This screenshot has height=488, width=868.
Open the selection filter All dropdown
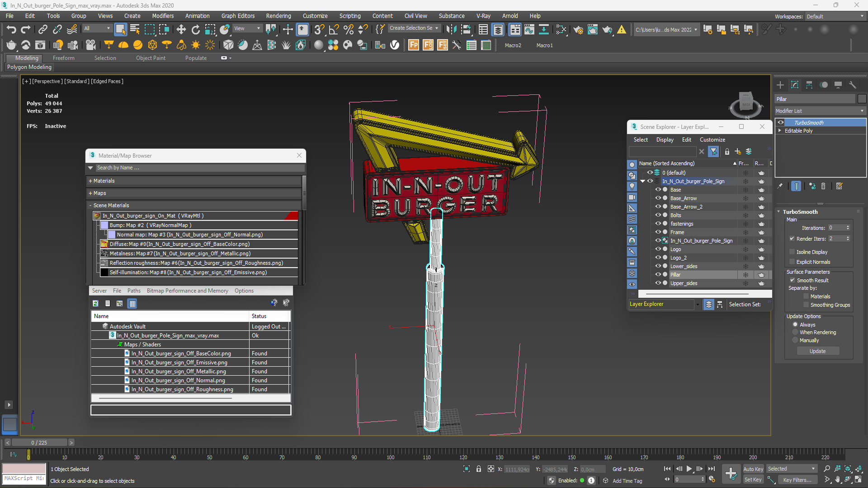97,28
